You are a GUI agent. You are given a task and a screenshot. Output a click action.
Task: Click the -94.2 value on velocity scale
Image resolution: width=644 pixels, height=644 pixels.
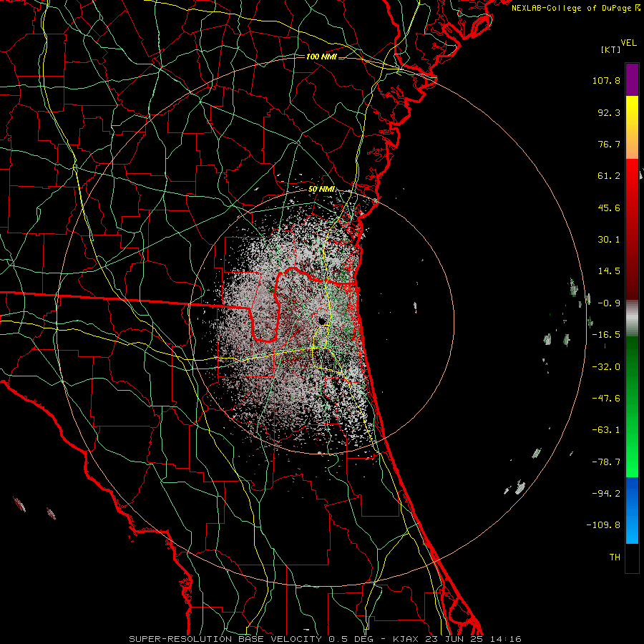(606, 494)
